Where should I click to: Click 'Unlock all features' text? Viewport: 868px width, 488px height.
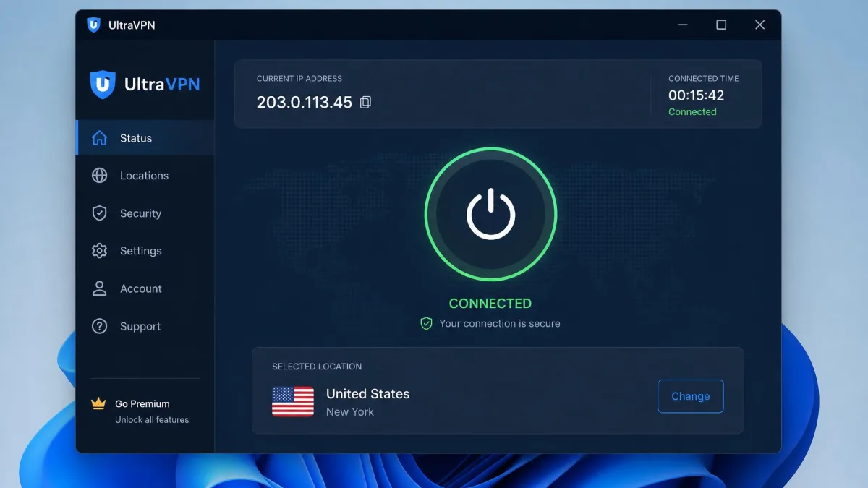pos(152,419)
